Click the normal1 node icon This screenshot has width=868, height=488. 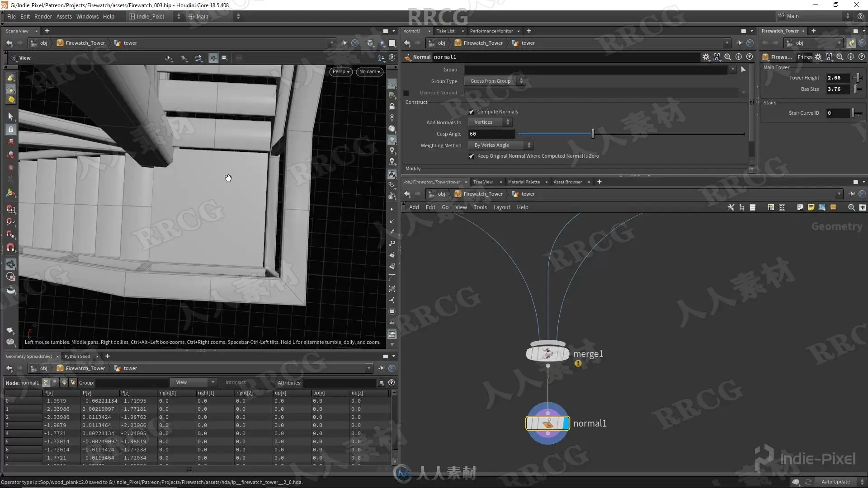[x=547, y=423]
